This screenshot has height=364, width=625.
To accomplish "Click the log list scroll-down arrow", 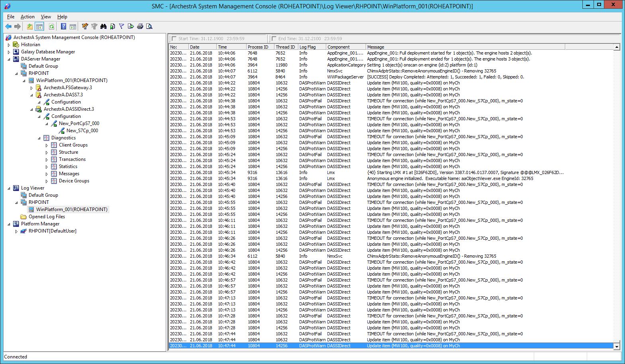I will coord(617,346).
